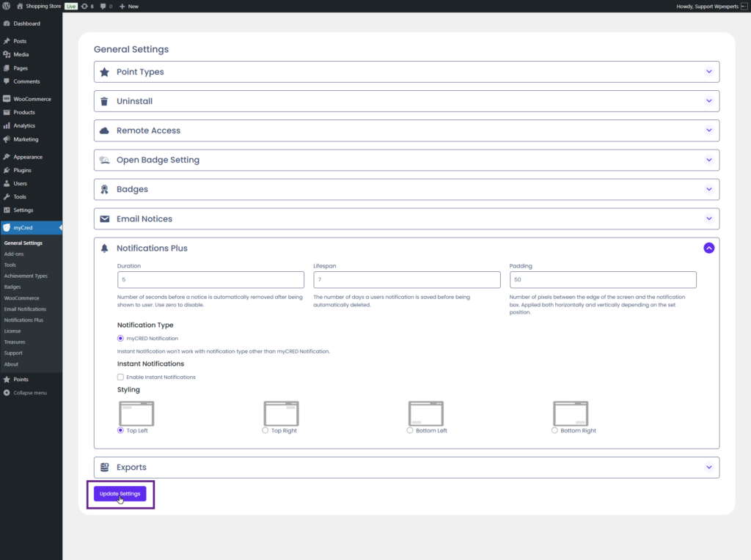
Task: Click the New link in admin bar
Action: 128,6
